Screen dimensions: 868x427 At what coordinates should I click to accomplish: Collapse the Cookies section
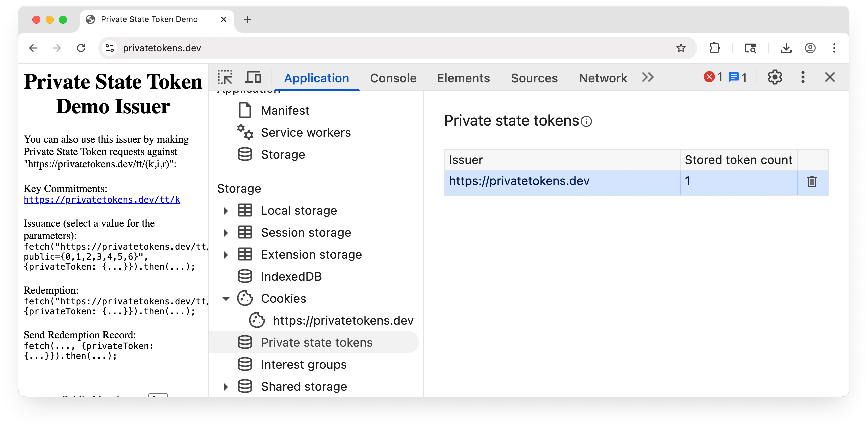(225, 298)
